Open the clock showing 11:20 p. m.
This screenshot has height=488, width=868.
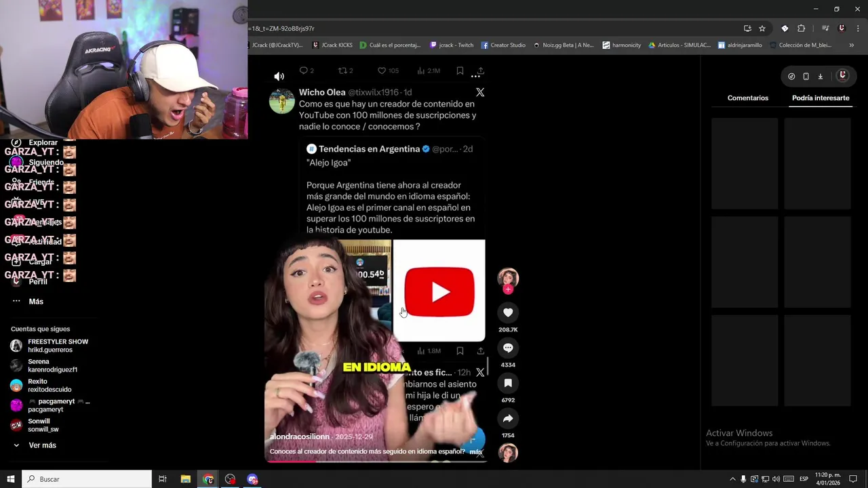[828, 479]
